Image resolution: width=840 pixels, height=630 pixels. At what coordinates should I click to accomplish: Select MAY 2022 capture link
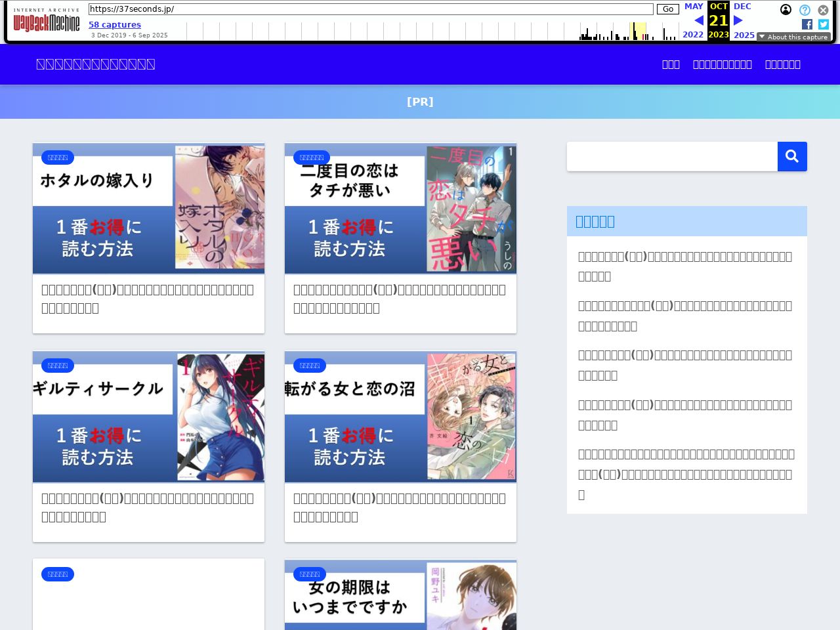pyautogui.click(x=693, y=7)
